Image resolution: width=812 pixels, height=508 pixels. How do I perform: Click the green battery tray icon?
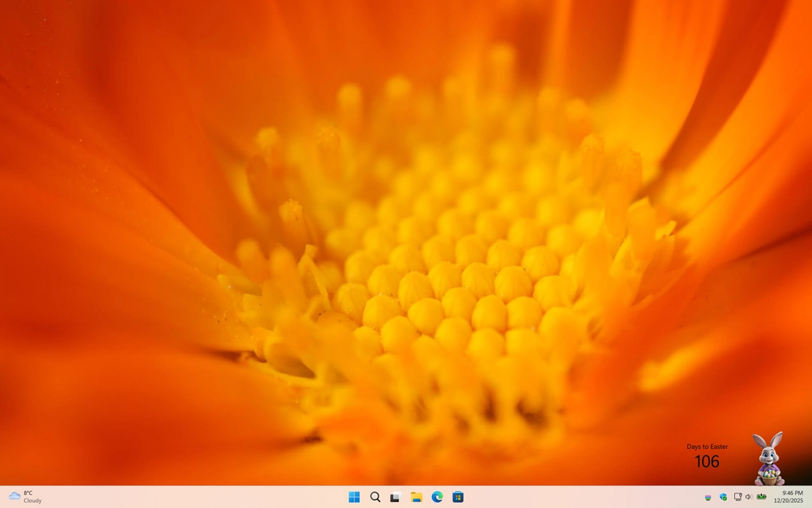[x=762, y=496]
